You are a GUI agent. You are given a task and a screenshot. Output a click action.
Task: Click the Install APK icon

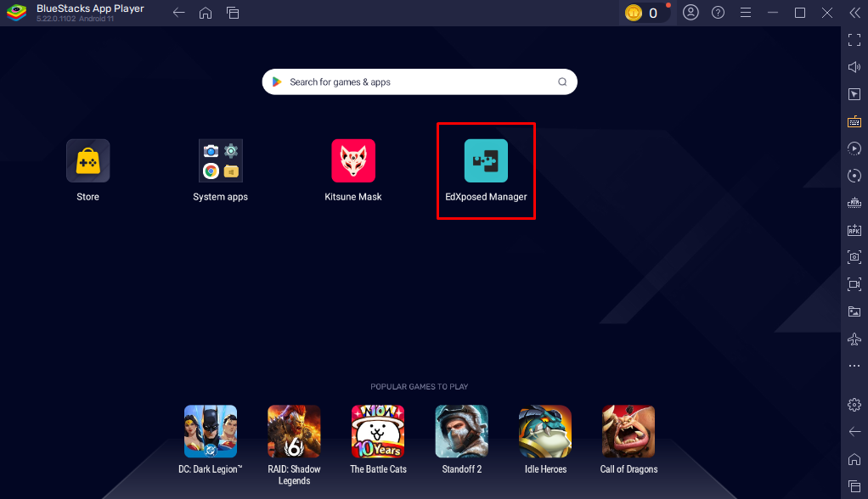pos(854,230)
